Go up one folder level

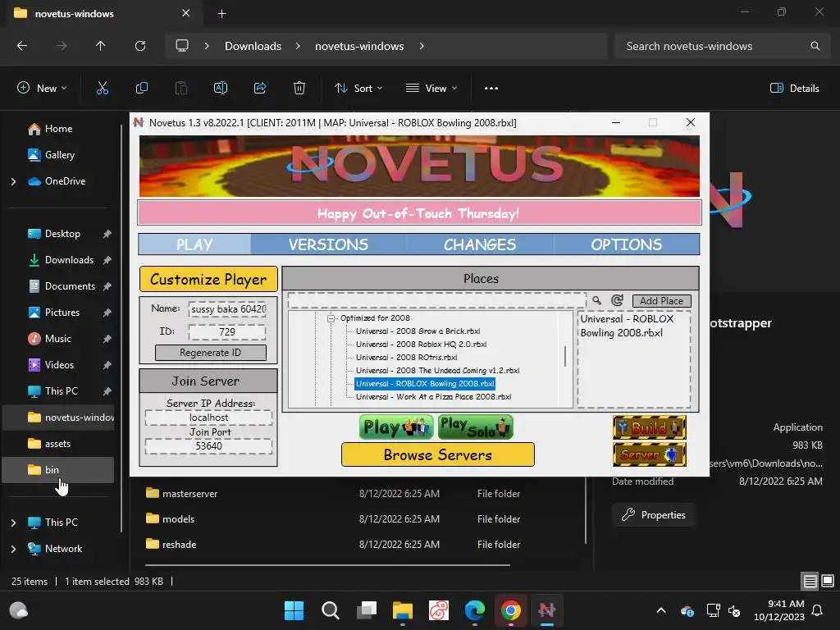tap(100, 46)
